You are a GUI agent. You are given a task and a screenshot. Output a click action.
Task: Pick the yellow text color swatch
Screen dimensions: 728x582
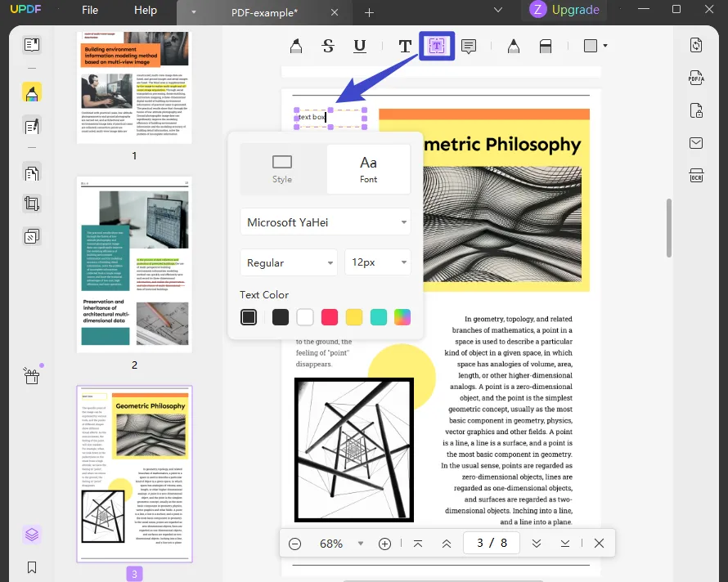tap(354, 317)
